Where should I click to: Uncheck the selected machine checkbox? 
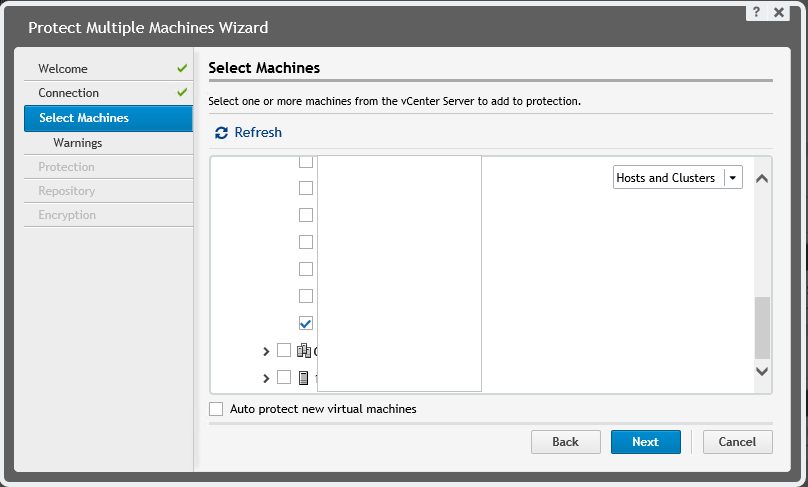(x=307, y=323)
